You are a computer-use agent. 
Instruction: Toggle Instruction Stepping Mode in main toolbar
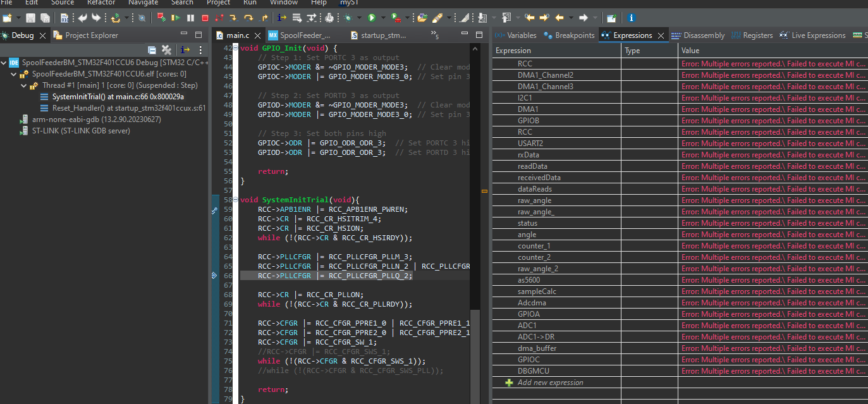281,18
